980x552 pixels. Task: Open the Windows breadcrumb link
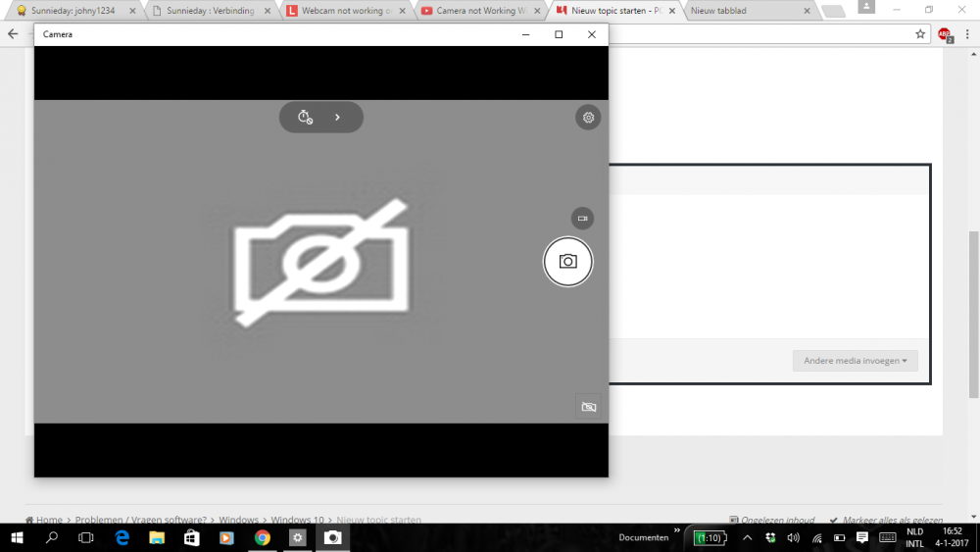click(x=239, y=520)
